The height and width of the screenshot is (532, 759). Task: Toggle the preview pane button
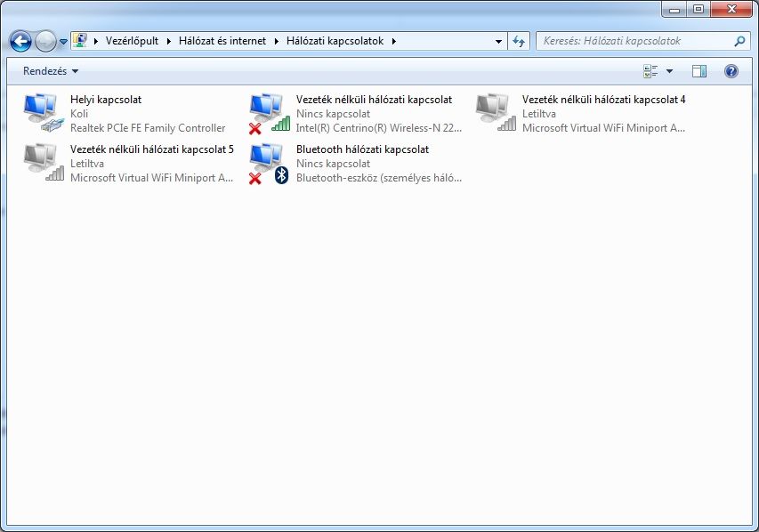(x=699, y=71)
